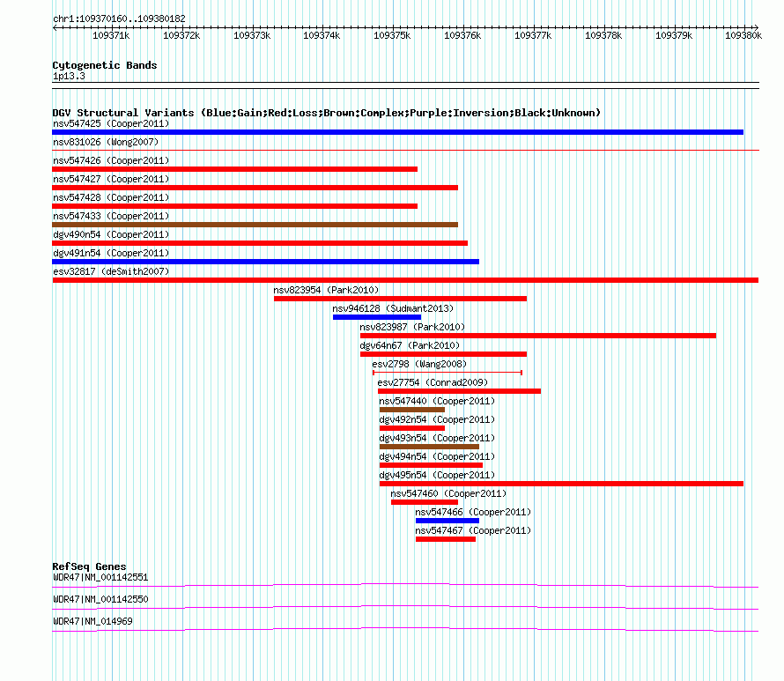Select the red nsv823987 loss bar
The height and width of the screenshot is (681, 784).
(x=538, y=336)
